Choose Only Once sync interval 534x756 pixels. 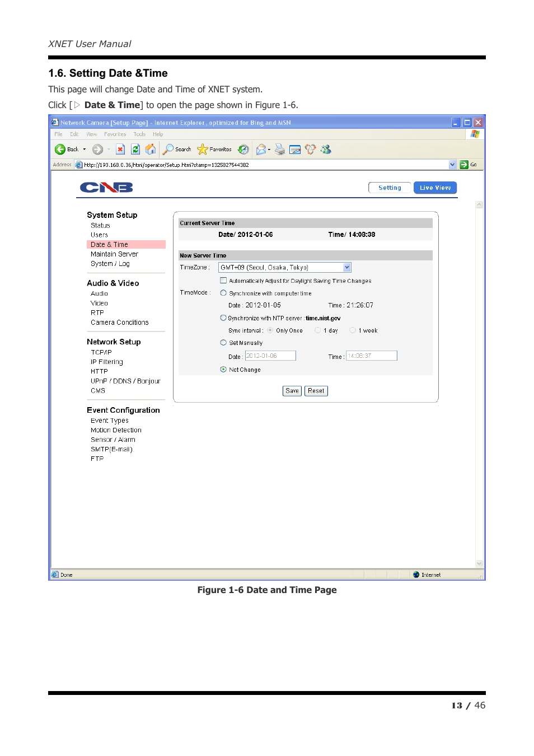270,330
